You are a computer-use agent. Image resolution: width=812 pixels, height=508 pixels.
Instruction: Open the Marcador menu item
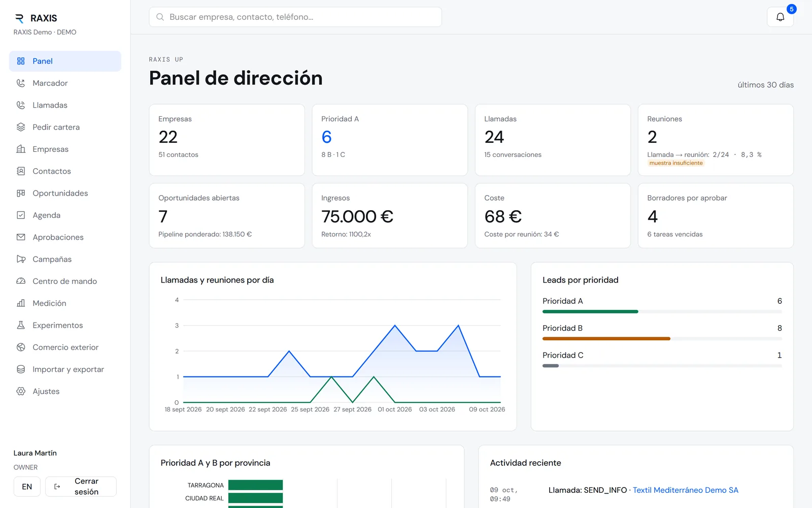pos(65,83)
